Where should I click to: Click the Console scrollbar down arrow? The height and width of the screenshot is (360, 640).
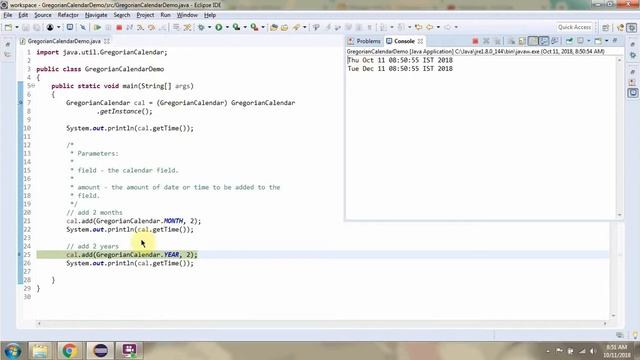point(620,215)
